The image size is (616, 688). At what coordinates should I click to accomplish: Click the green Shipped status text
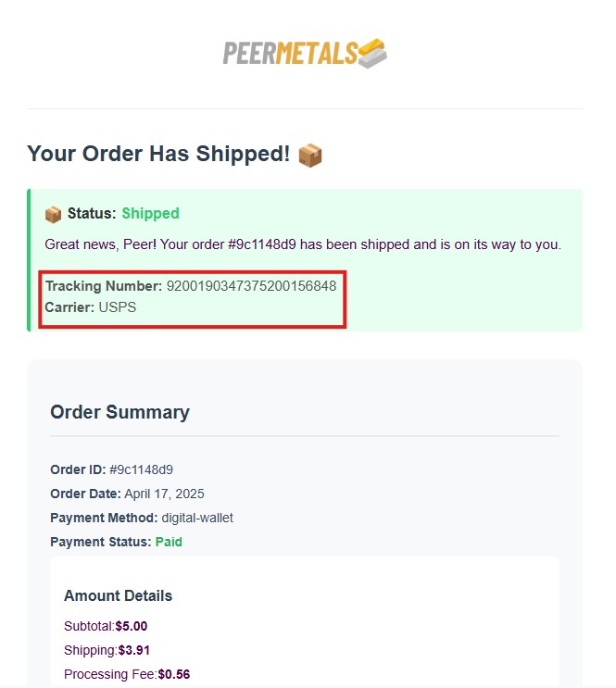[150, 214]
